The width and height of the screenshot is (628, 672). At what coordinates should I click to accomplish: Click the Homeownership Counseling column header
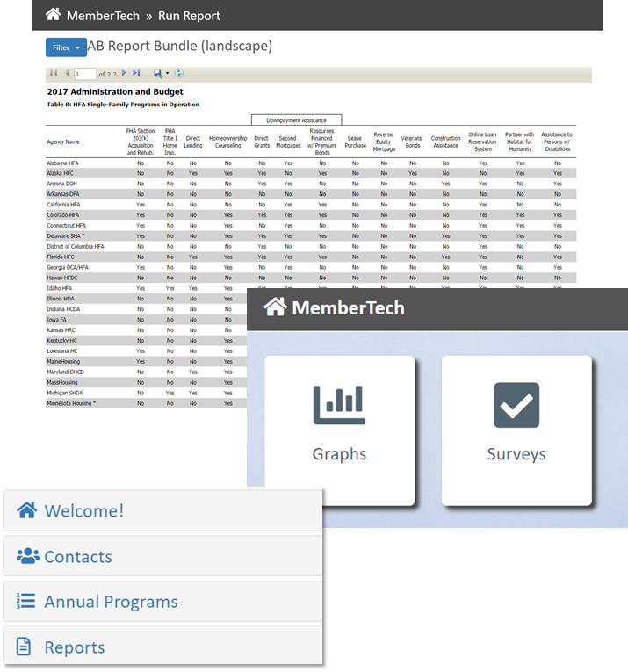pyautogui.click(x=227, y=141)
